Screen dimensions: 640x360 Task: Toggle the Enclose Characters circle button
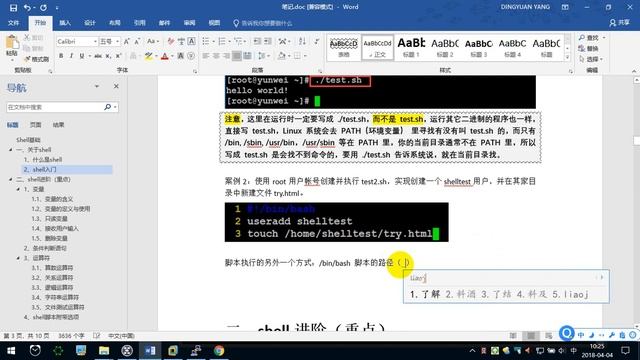tap(191, 56)
